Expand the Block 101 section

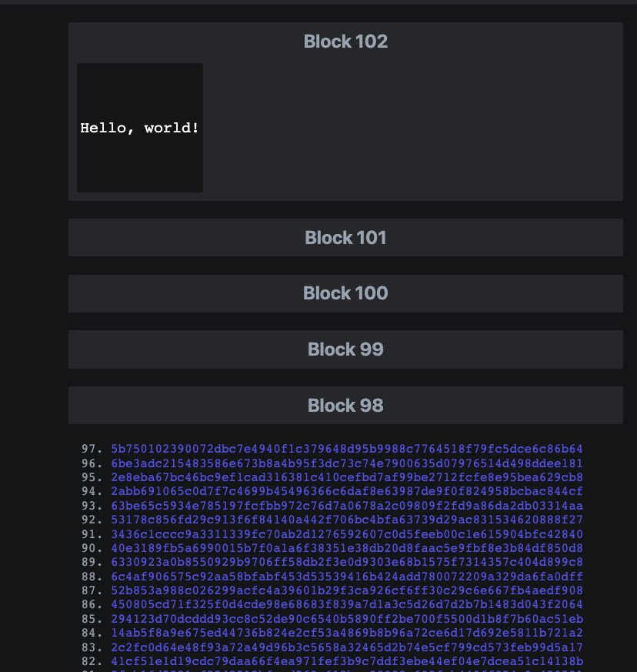(345, 238)
